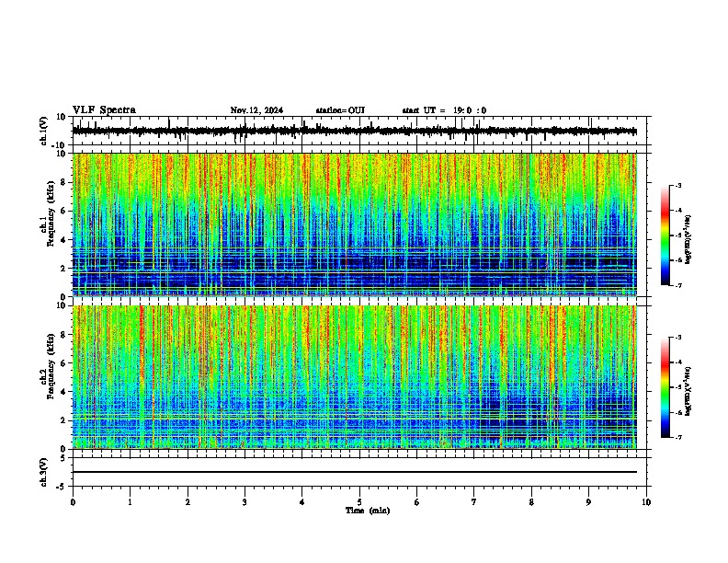Click the "-7" tick on ch.1 colorbar
728x563 pixels.
(678, 285)
